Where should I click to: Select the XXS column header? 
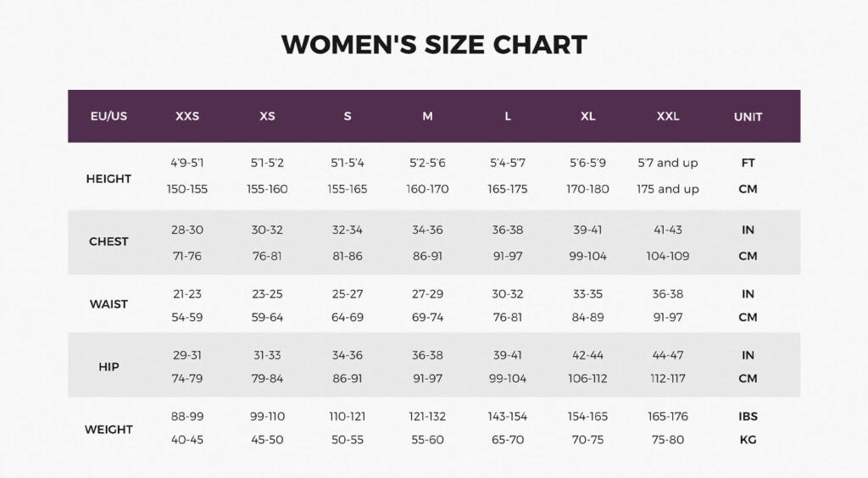coord(187,116)
